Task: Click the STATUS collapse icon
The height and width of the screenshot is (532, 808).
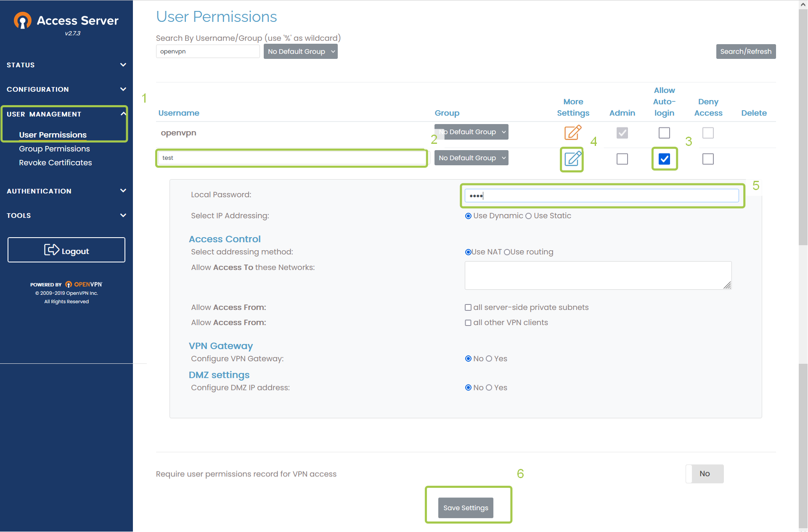Action: pos(123,64)
